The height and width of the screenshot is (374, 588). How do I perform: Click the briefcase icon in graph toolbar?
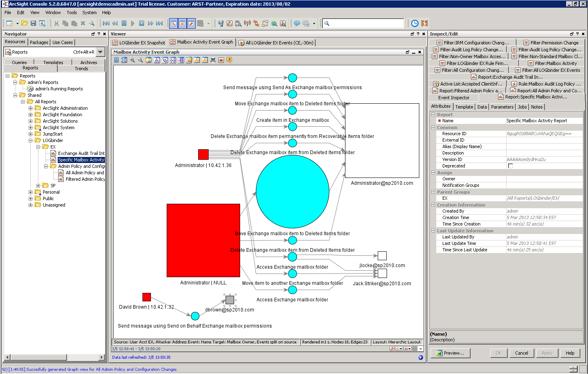click(x=221, y=60)
